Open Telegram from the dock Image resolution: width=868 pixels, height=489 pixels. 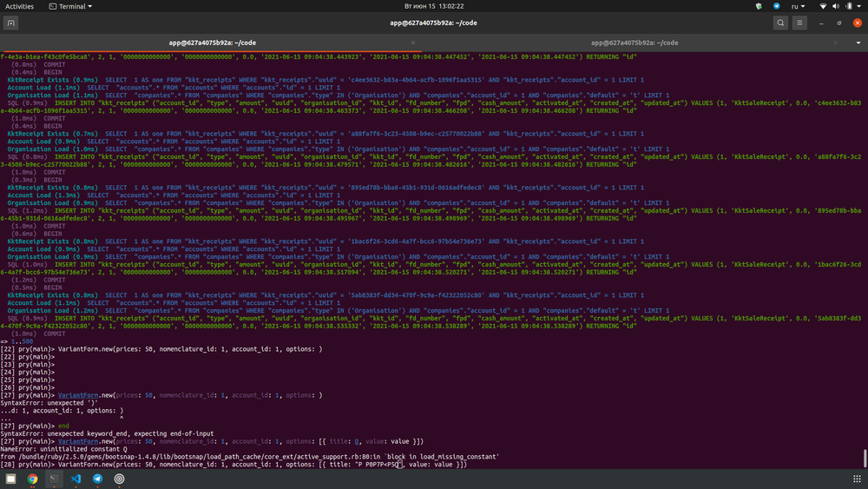point(97,479)
